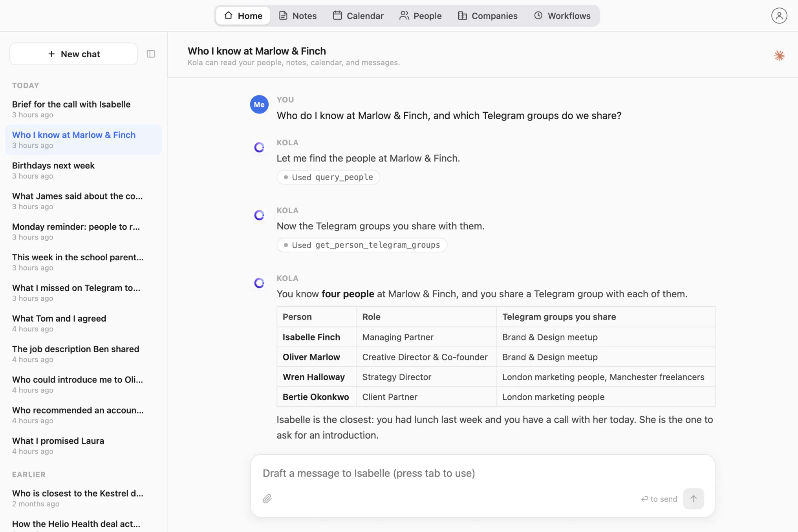
Task: Open the Notes tab
Action: click(x=298, y=16)
